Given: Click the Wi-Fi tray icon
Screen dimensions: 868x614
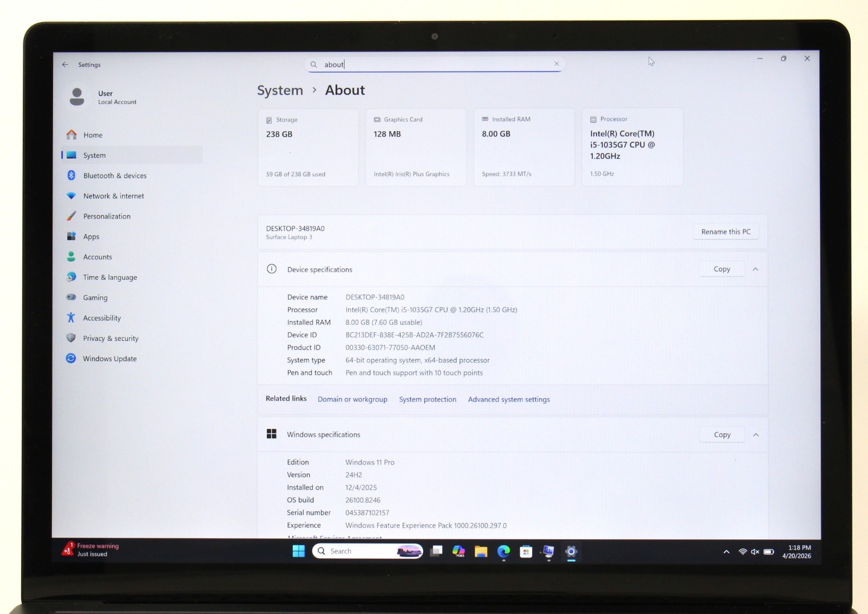Looking at the screenshot, I should click(x=743, y=552).
